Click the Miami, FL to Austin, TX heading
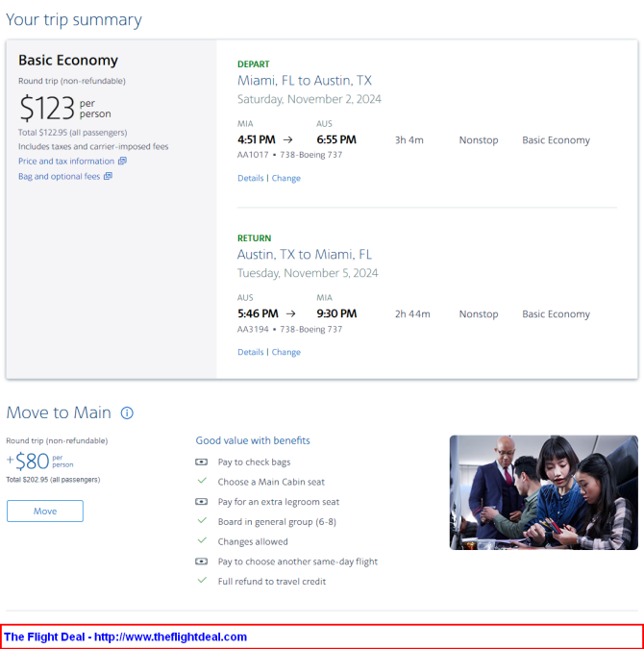The image size is (644, 649). point(305,81)
